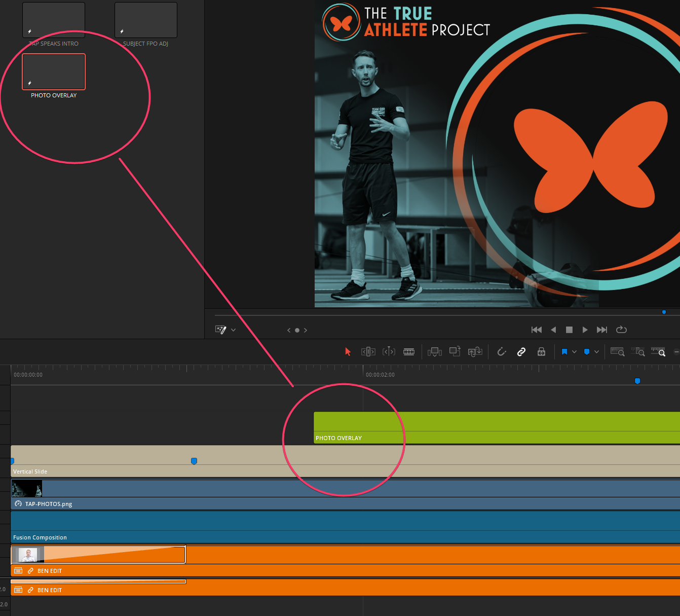Select the SUBJECT FPO ADJ thumbnail

[146, 20]
